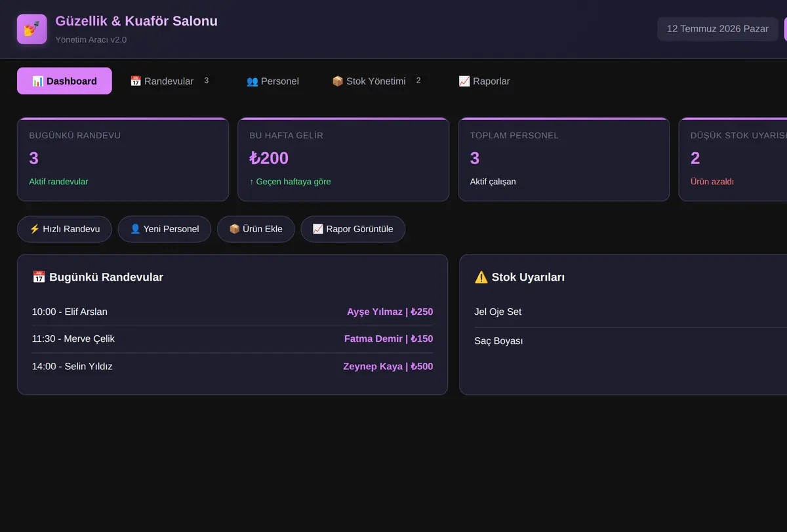Select the Bugünkü Randevu stat card
787x532 pixels.
(x=123, y=159)
